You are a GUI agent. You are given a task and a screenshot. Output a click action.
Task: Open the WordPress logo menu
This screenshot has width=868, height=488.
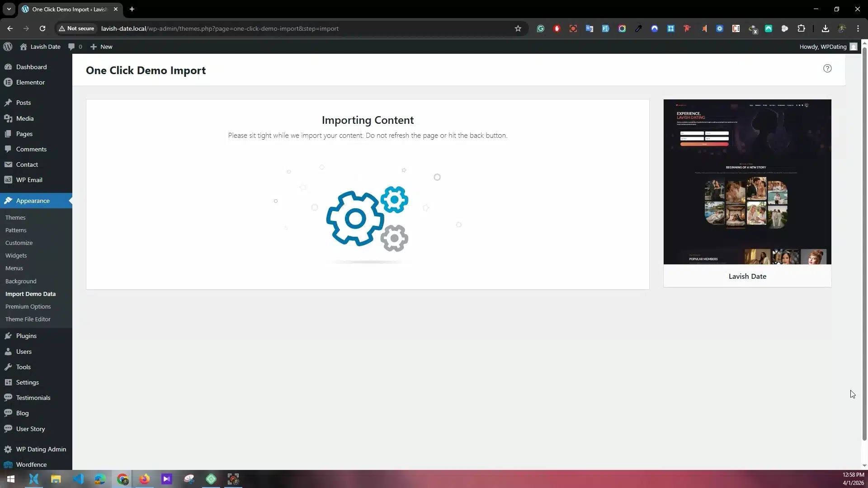8,47
